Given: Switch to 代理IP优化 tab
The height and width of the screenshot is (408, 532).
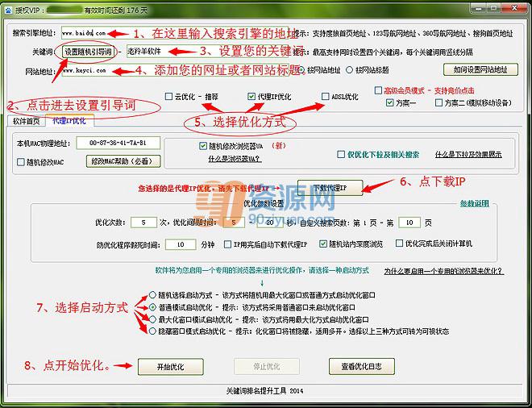Looking at the screenshot, I should [69, 120].
